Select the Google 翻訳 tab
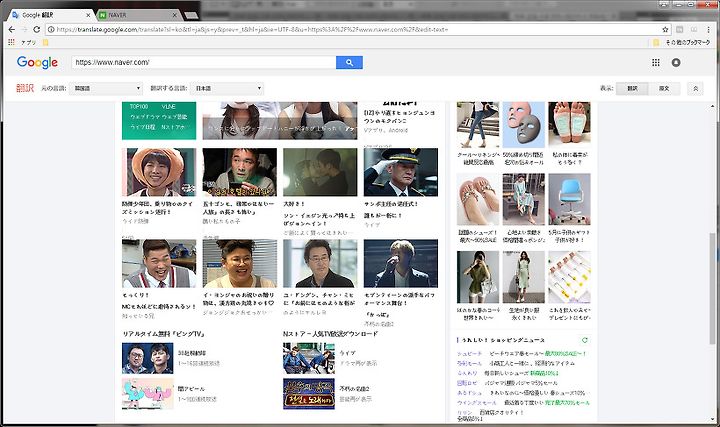720x427 pixels. click(50, 15)
